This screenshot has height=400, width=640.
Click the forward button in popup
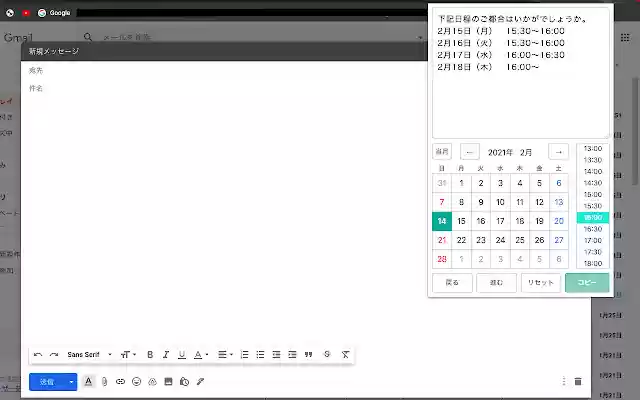coord(496,282)
